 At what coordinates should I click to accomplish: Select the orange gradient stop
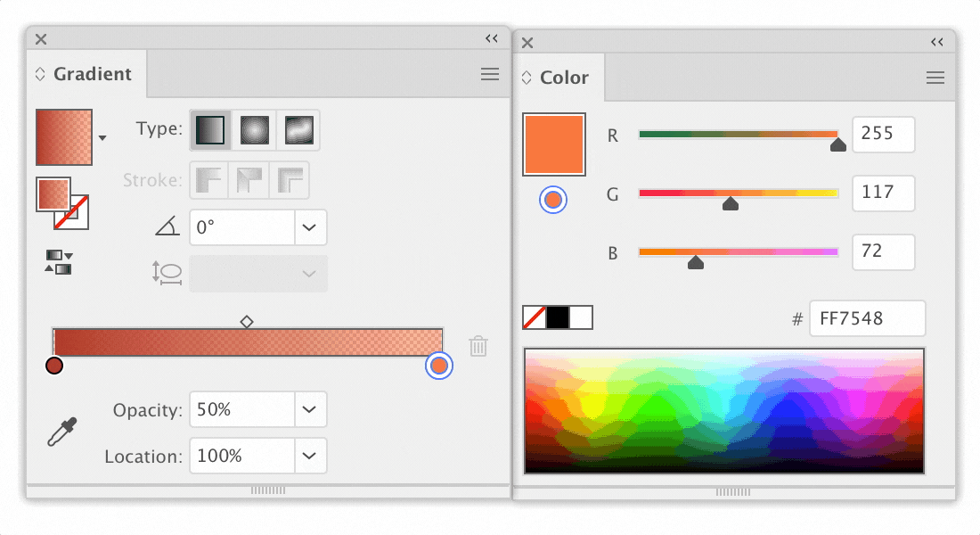pyautogui.click(x=438, y=366)
